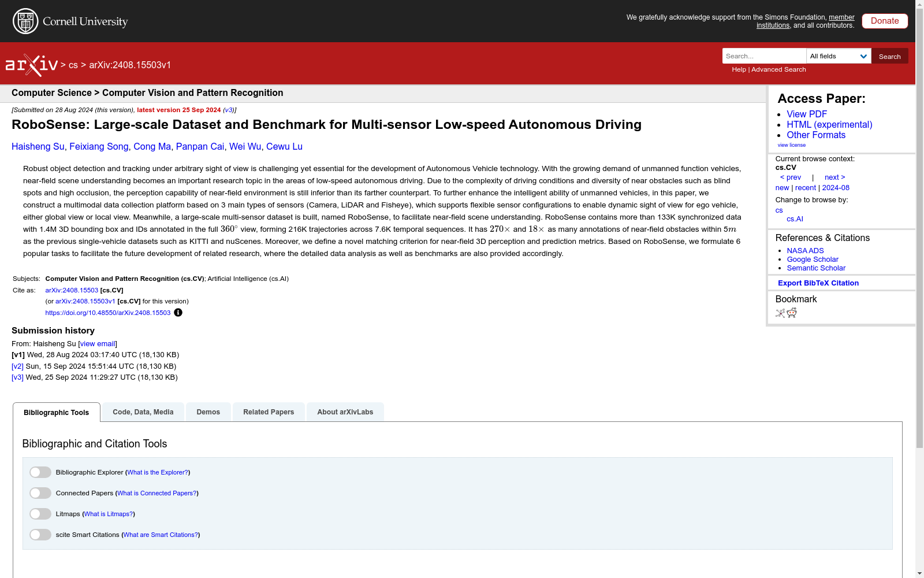Click Export BibTeX Citation
The width and height of the screenshot is (924, 578).
(818, 283)
